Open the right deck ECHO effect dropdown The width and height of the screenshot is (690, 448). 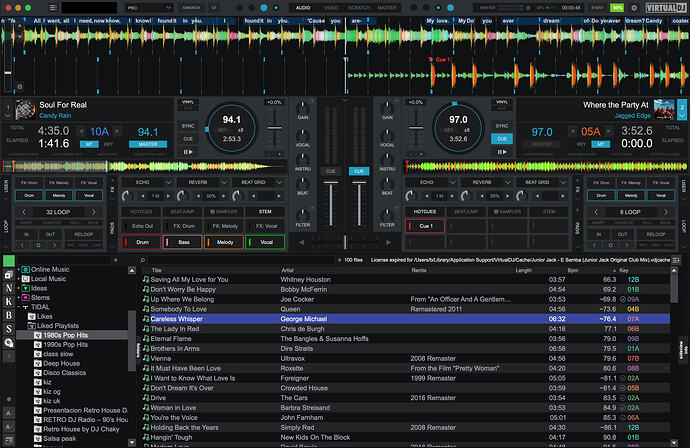452,182
